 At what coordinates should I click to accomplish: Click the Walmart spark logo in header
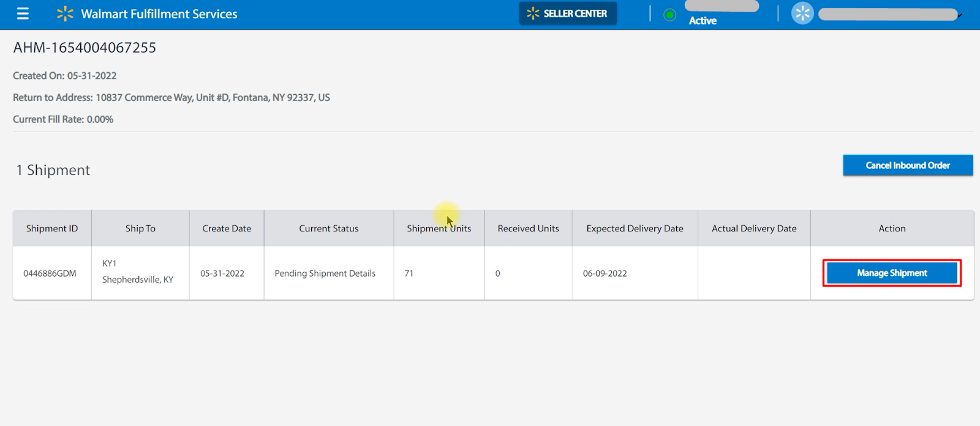point(65,13)
